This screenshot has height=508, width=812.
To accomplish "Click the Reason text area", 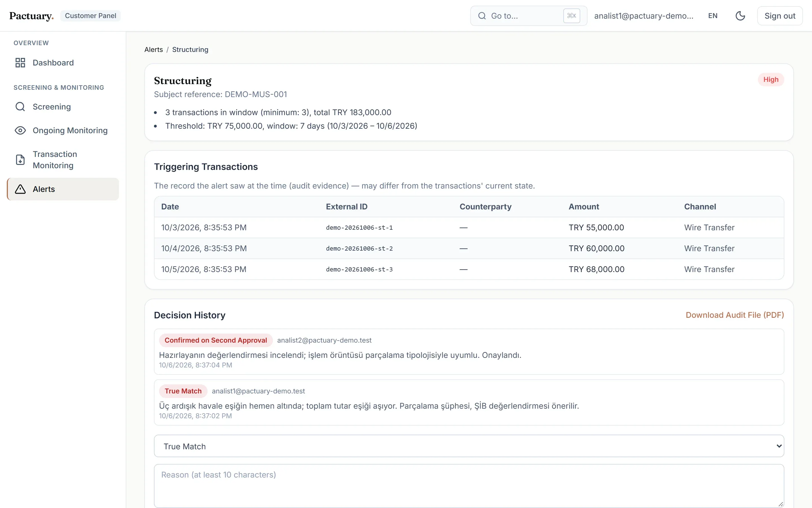I will pos(469,486).
